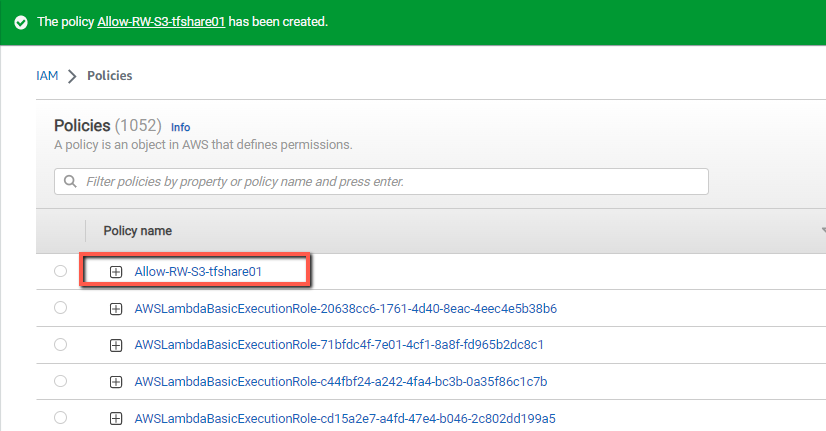Image resolution: width=826 pixels, height=431 pixels.
Task: Sort by the Policy name column header
Action: pyautogui.click(x=137, y=231)
